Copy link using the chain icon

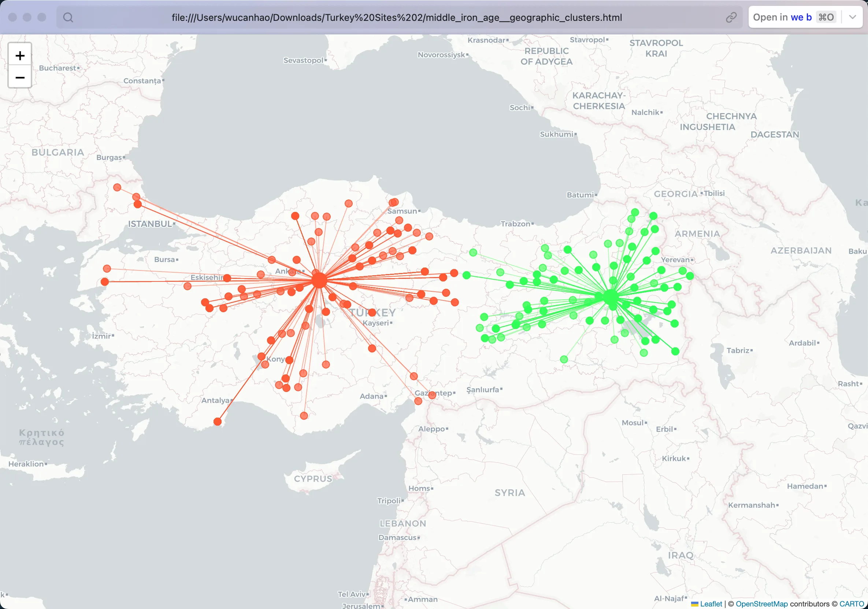pyautogui.click(x=731, y=17)
